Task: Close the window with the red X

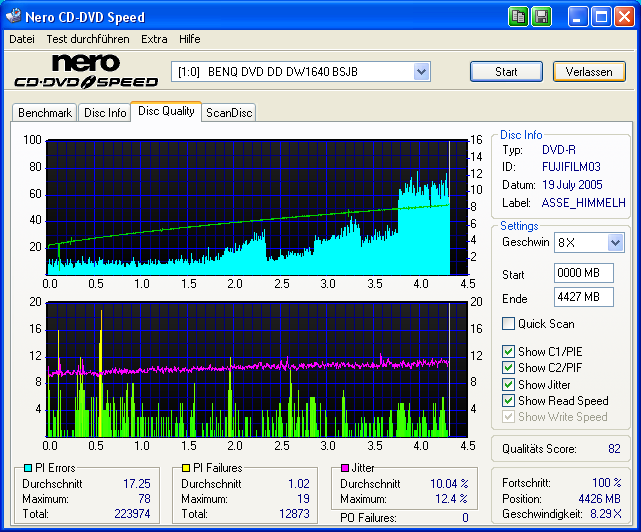Action: [x=625, y=17]
